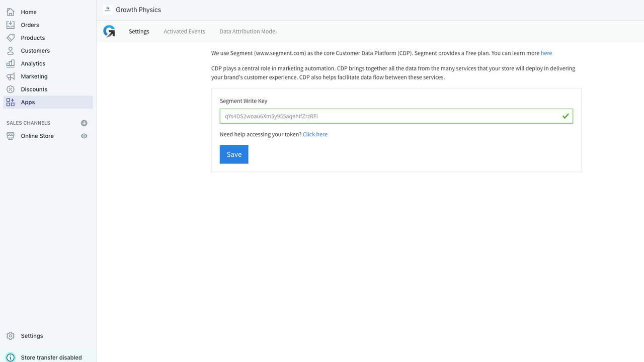The height and width of the screenshot is (362, 644).
Task: Click the store transfer disabled info icon
Action: 11,357
